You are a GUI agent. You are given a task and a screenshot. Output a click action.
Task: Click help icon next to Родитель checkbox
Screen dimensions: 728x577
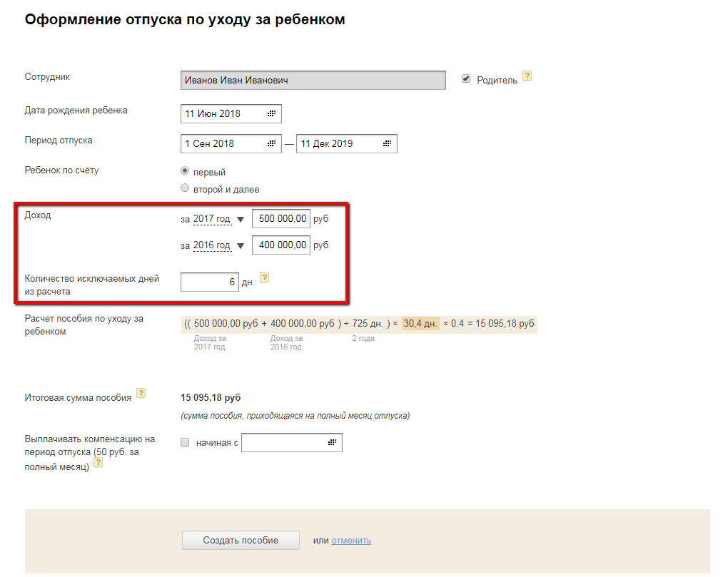click(x=527, y=76)
